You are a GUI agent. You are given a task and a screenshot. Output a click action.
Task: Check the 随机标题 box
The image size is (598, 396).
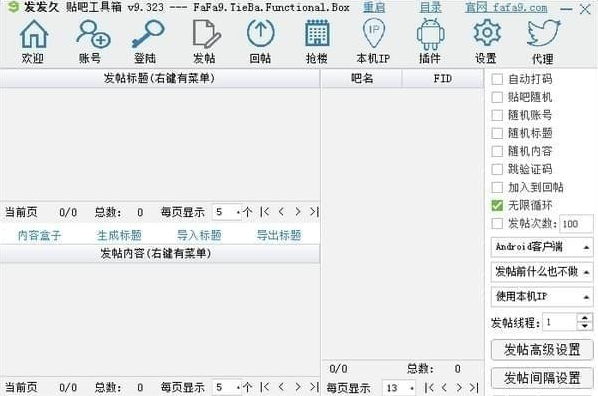[497, 133]
